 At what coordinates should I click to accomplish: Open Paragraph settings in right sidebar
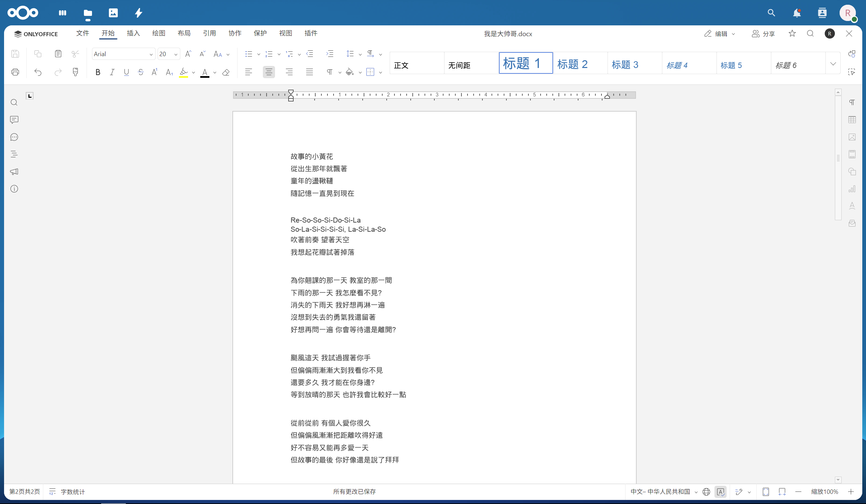pyautogui.click(x=852, y=102)
